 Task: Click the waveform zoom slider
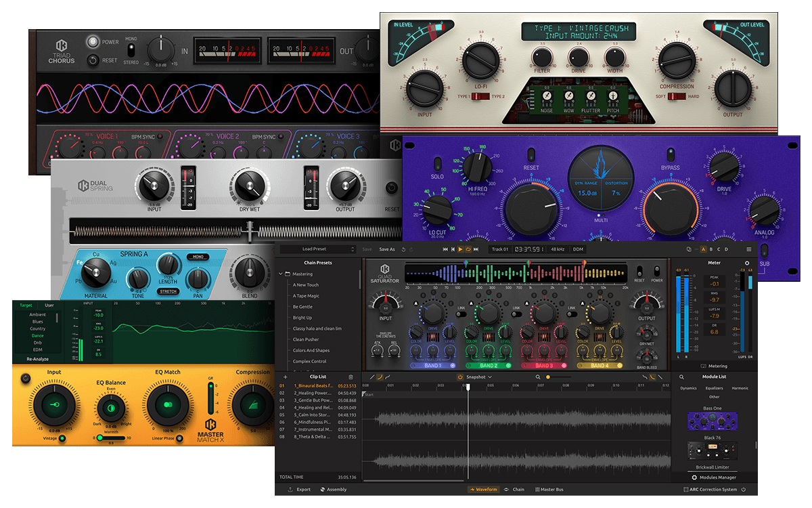tap(558, 377)
